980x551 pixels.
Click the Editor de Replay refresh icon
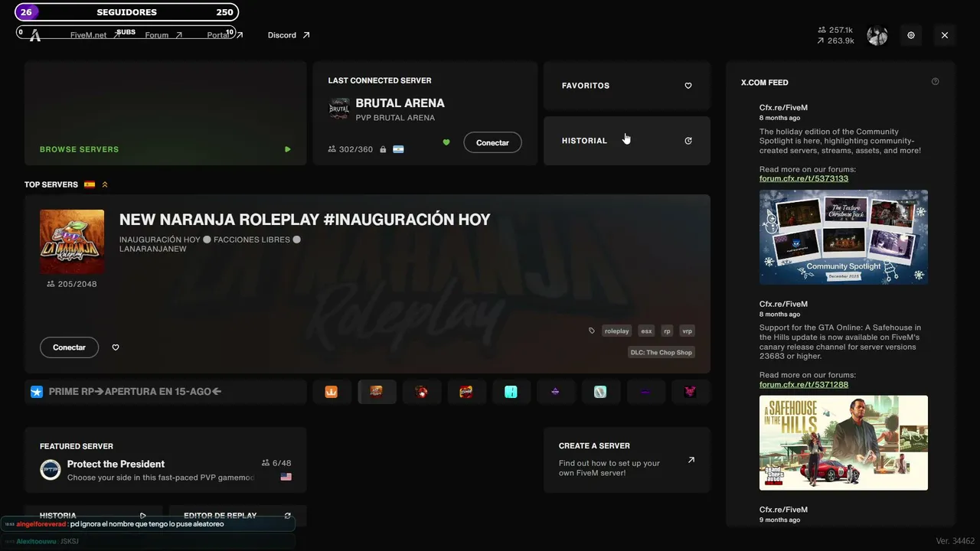click(288, 516)
